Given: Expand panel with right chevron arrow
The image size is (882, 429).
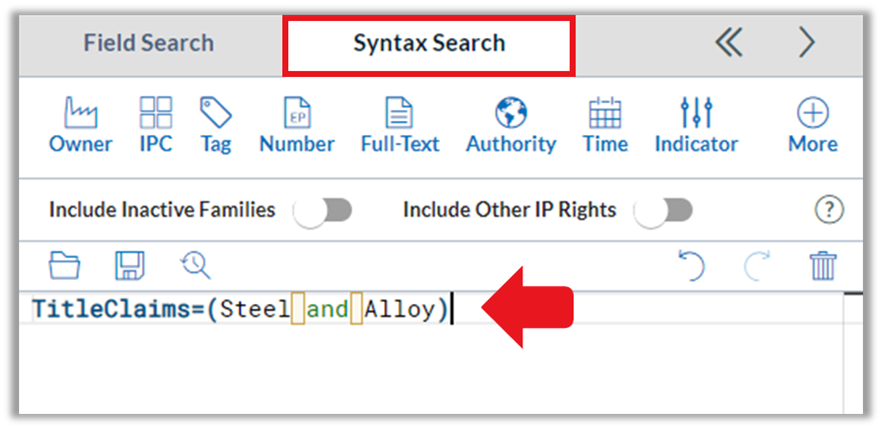Looking at the screenshot, I should [x=807, y=43].
